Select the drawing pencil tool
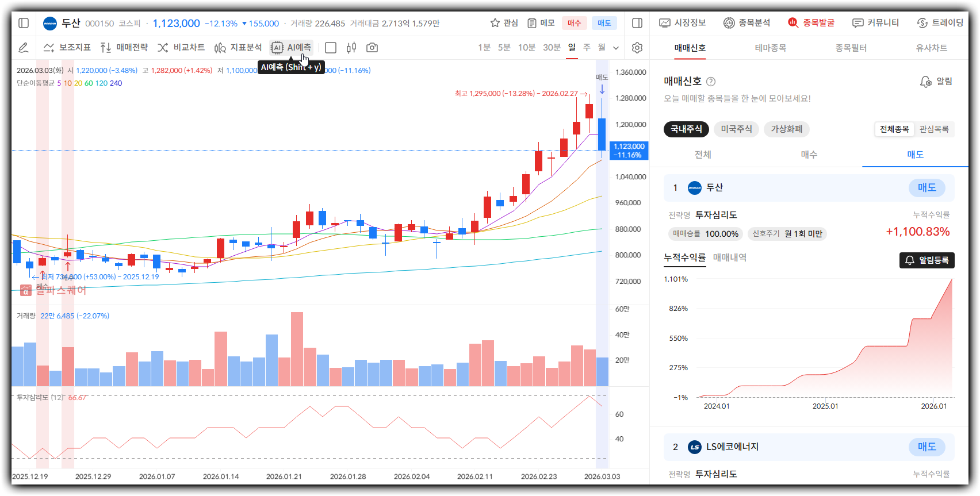The width and height of the screenshot is (980, 496). pyautogui.click(x=24, y=48)
